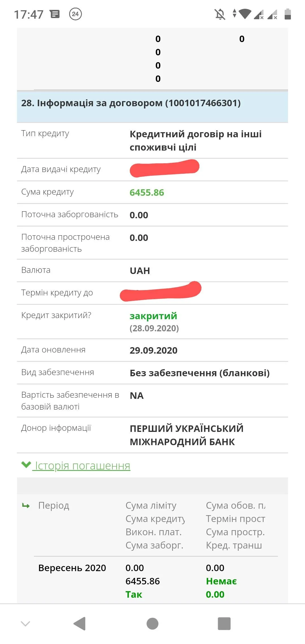Tap the green credit amount 6455.86

click(x=147, y=192)
